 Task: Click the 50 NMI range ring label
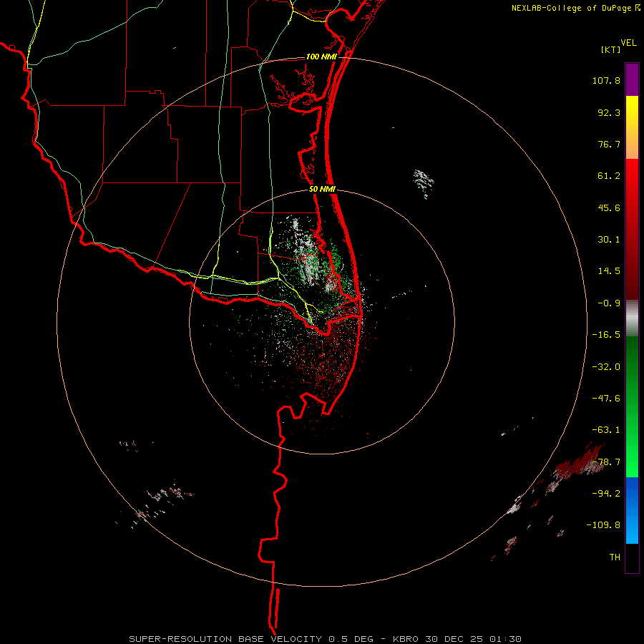pos(322,190)
